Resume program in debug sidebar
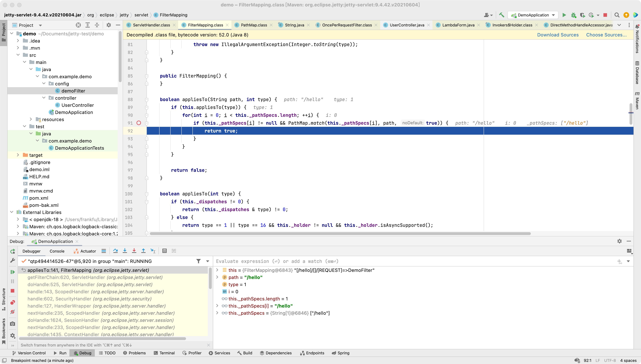The image size is (641, 364). tap(13, 272)
